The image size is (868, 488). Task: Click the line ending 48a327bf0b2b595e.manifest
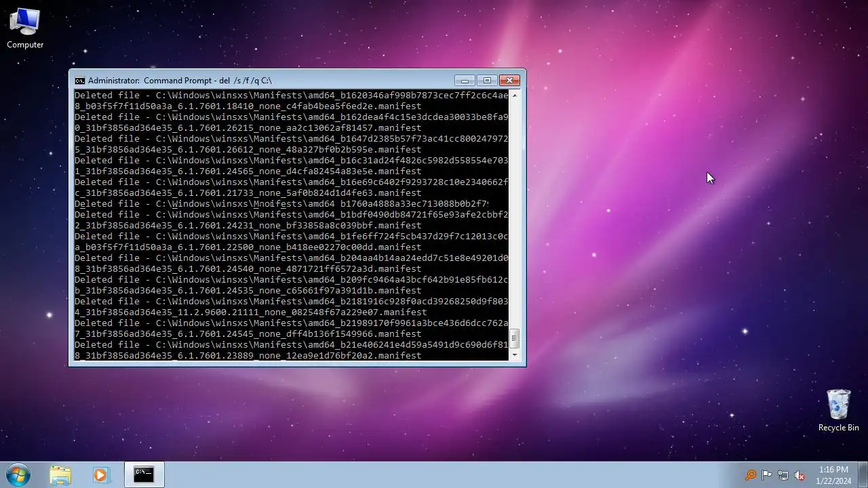248,150
